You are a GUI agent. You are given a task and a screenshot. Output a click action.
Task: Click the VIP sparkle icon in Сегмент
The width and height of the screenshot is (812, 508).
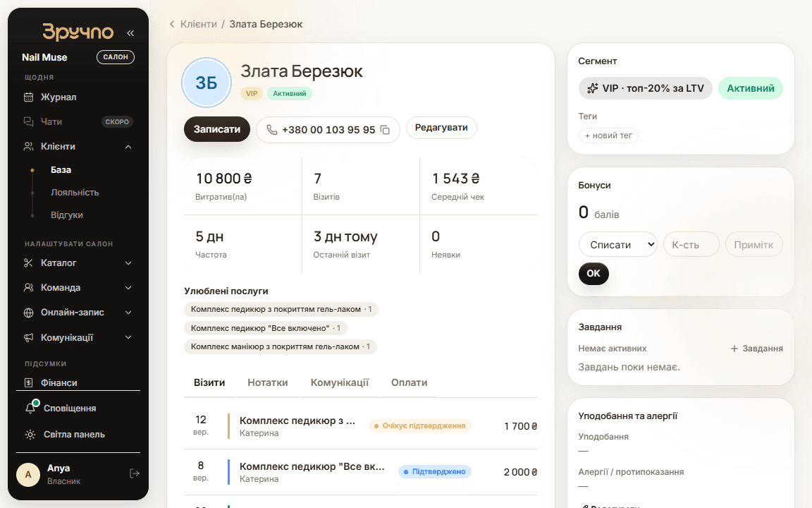coord(592,88)
